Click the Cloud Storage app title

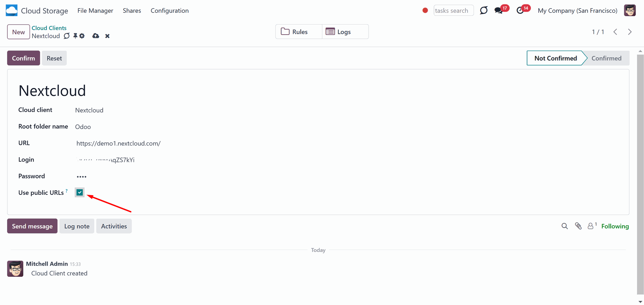click(45, 11)
